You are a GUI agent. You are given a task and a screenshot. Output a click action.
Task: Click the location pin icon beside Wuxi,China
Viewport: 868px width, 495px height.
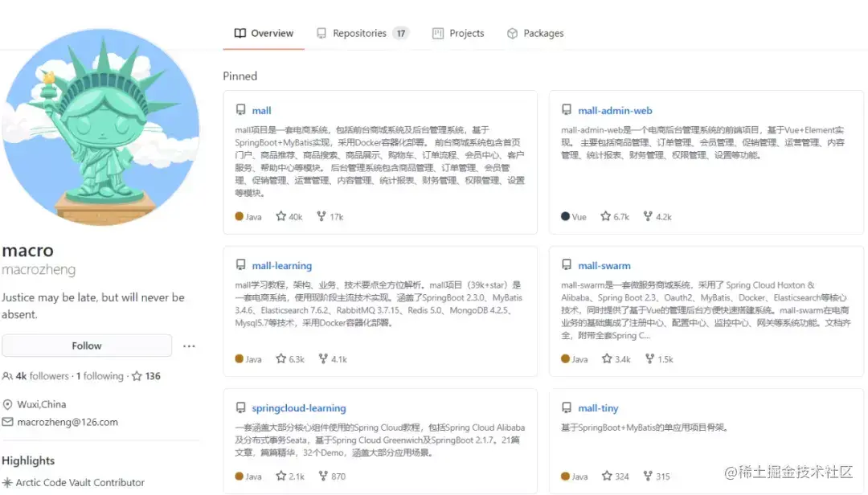click(x=9, y=404)
